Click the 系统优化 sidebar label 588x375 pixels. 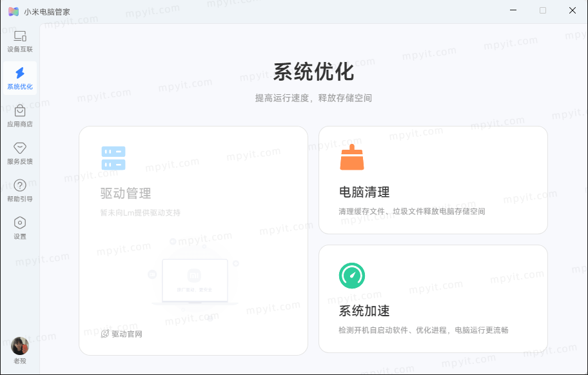[x=20, y=86]
